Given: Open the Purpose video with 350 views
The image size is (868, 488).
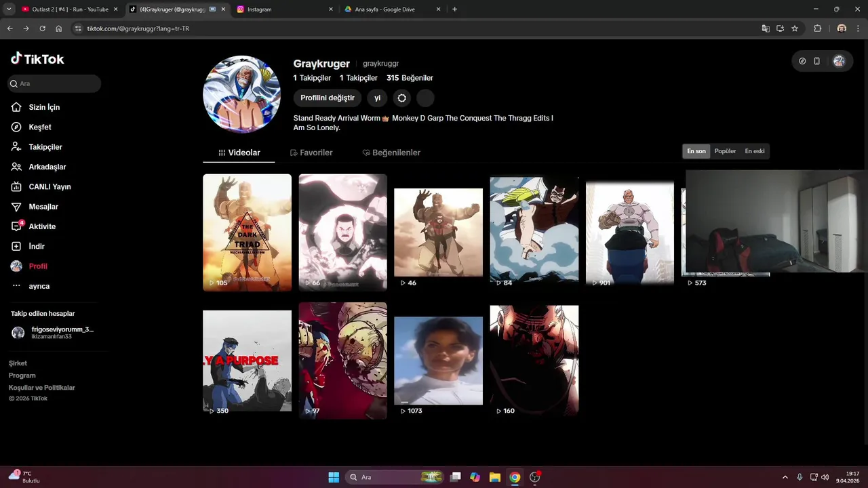Looking at the screenshot, I should click(x=247, y=361).
